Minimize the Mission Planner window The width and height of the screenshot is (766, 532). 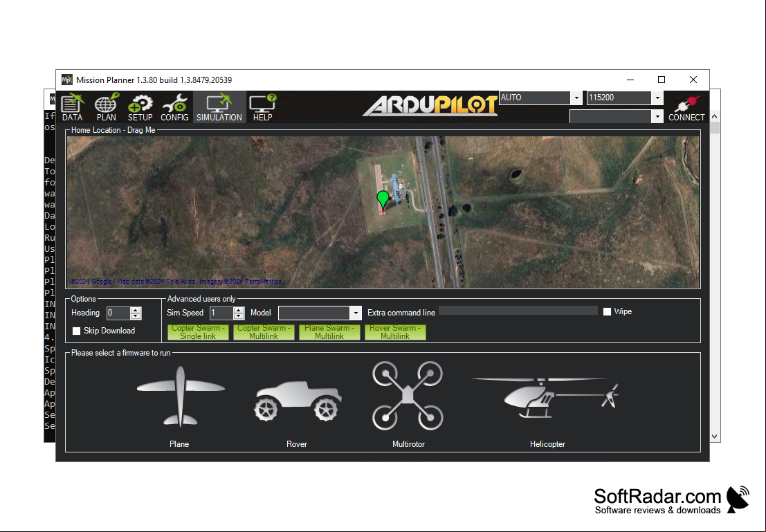click(630, 80)
